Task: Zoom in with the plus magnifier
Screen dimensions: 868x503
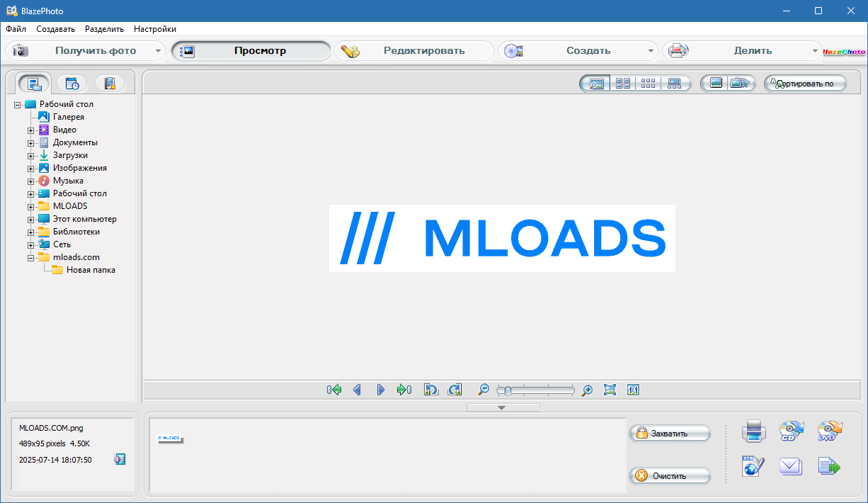Action: tap(587, 390)
